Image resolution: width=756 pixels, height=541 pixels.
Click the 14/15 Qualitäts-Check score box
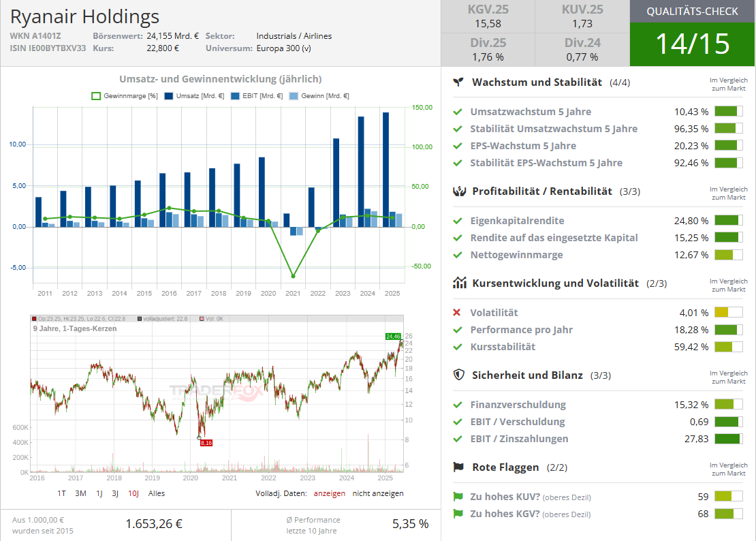(693, 44)
